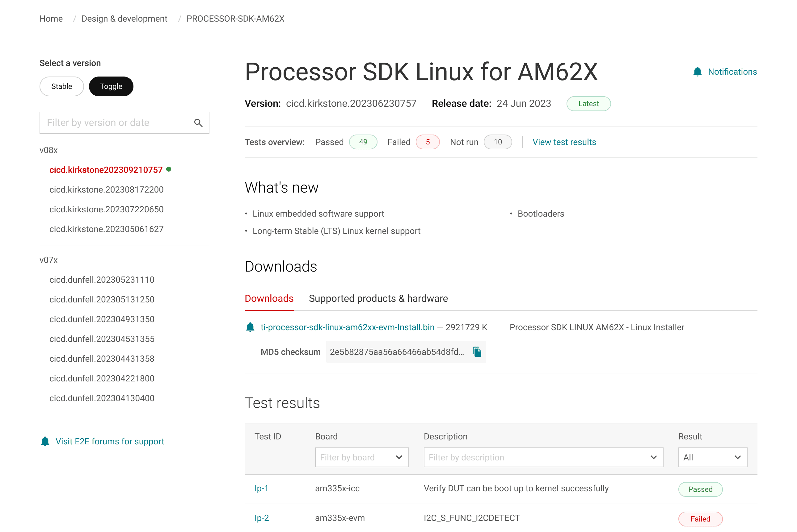Viewport: 797px width, 532px height.
Task: Open the Filter by board dropdown
Action: point(362,457)
